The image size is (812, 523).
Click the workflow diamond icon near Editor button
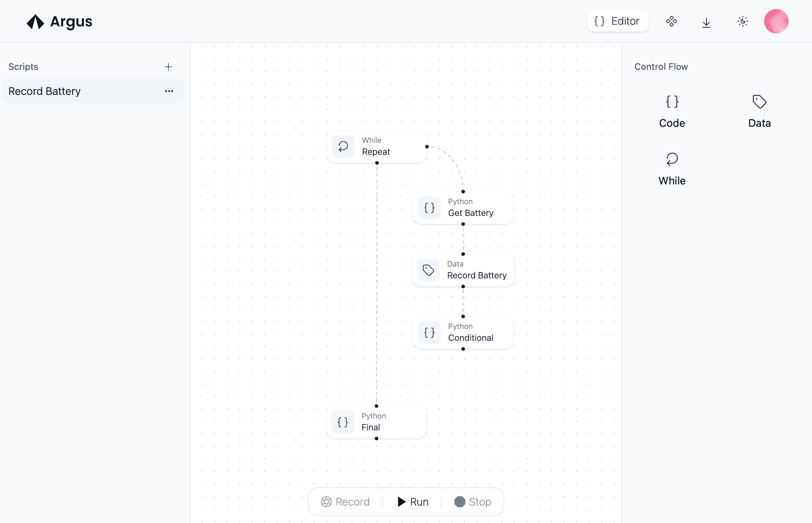pyautogui.click(x=672, y=21)
